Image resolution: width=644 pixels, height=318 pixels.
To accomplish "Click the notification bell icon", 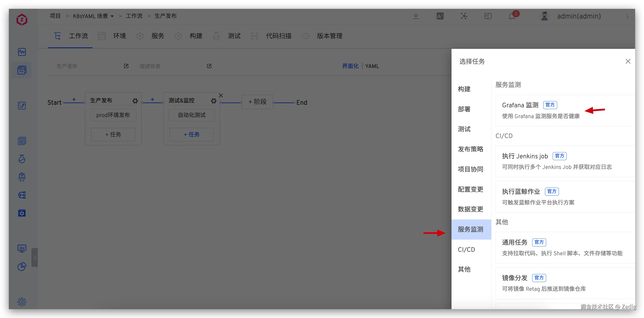I will [x=512, y=16].
